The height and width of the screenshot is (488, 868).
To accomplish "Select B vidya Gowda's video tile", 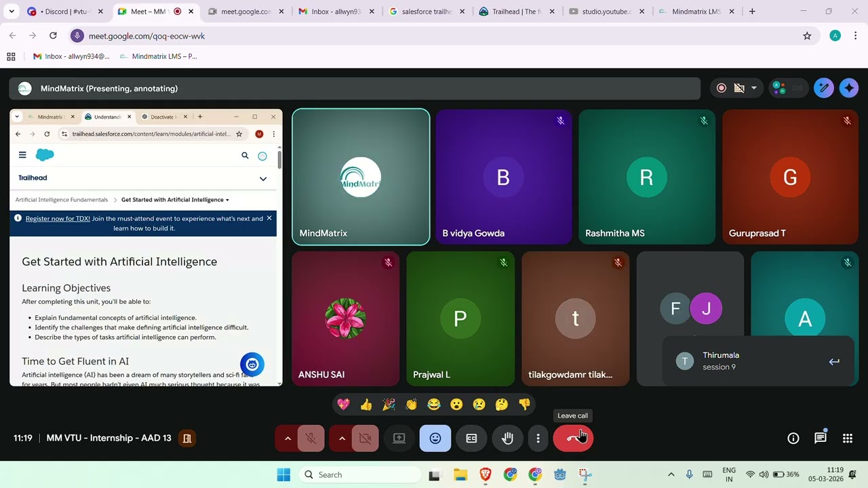I will coord(504,177).
